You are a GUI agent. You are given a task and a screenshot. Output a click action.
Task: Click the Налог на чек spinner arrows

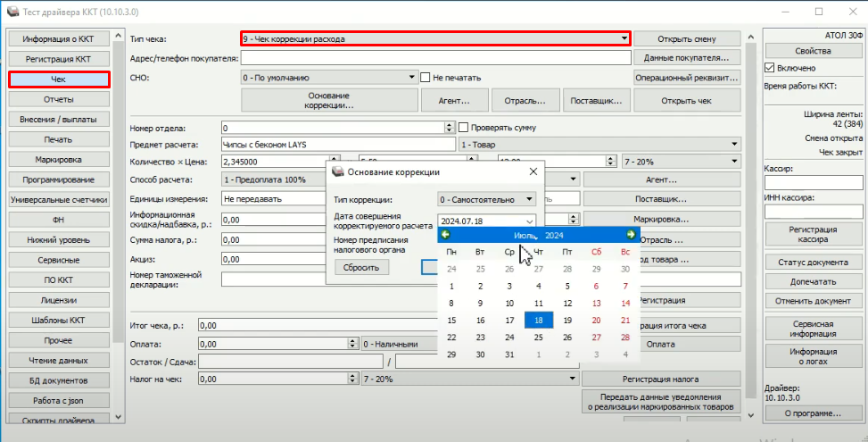point(352,379)
